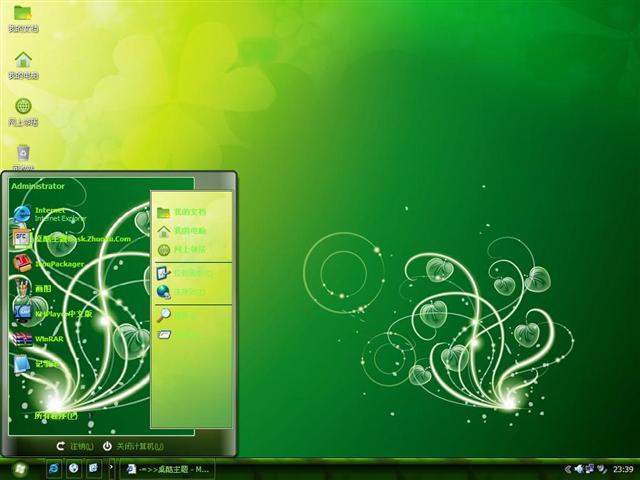The width and height of the screenshot is (640, 480).
Task: Open the Control Panel entry in the Start menu
Action: pos(184,273)
